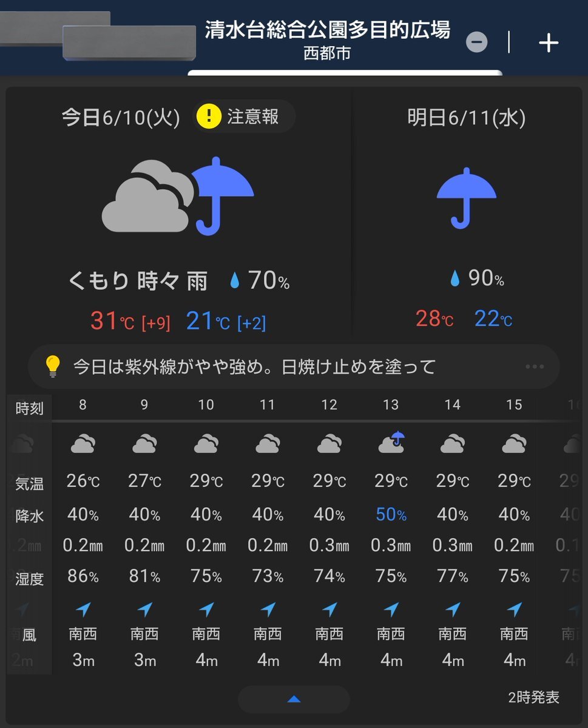Screen dimensions: 588x728
Task: Tap the 2時発表 issue time label
Action: (534, 698)
